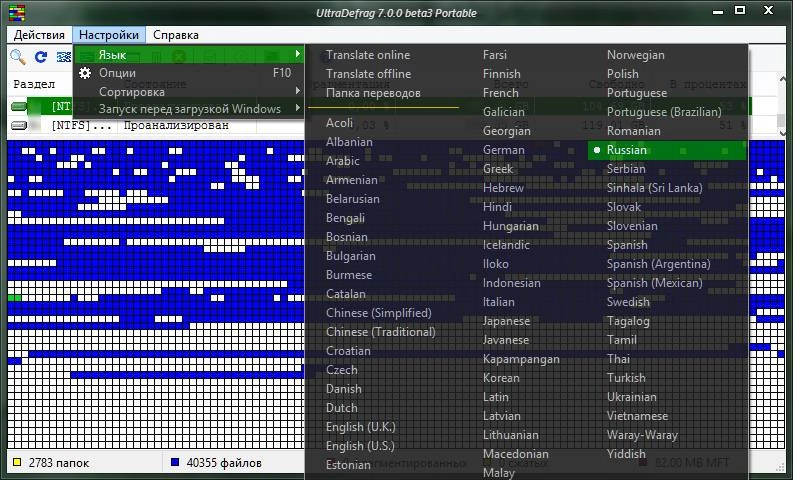Click the UltraDefrag app icon in title bar
793x480 pixels.
pyautogui.click(x=17, y=12)
